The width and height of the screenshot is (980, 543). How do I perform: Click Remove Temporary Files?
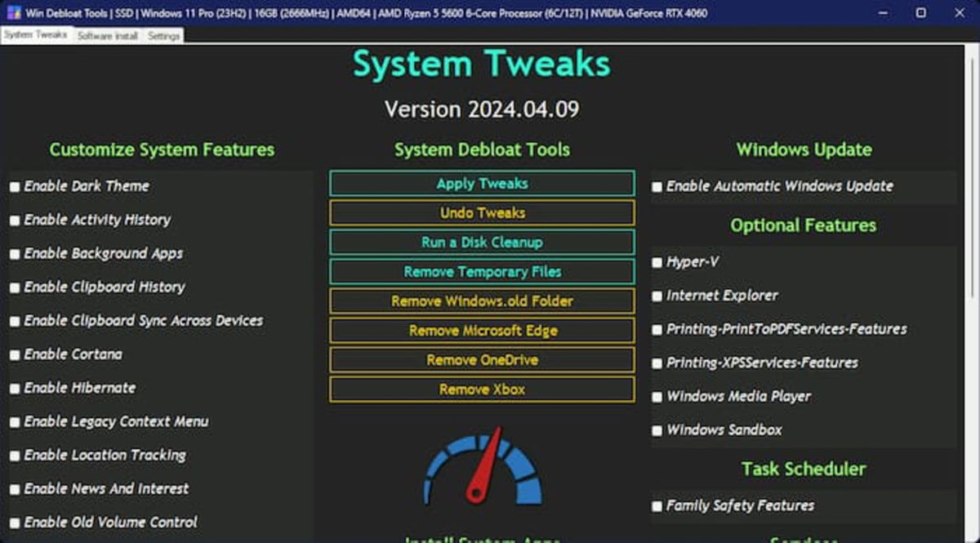(x=481, y=271)
